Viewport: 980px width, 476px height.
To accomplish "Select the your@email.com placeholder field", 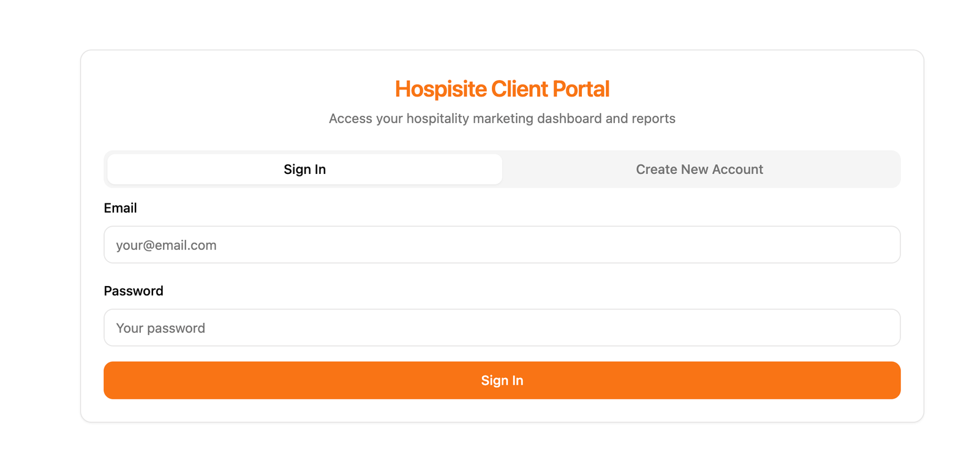I will pyautogui.click(x=502, y=245).
